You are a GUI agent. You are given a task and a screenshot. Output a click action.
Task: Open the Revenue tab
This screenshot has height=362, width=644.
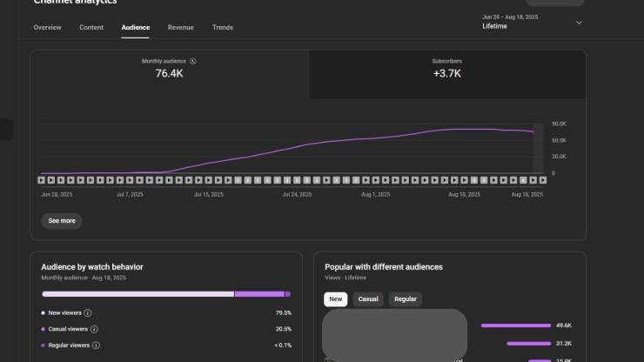pyautogui.click(x=181, y=28)
